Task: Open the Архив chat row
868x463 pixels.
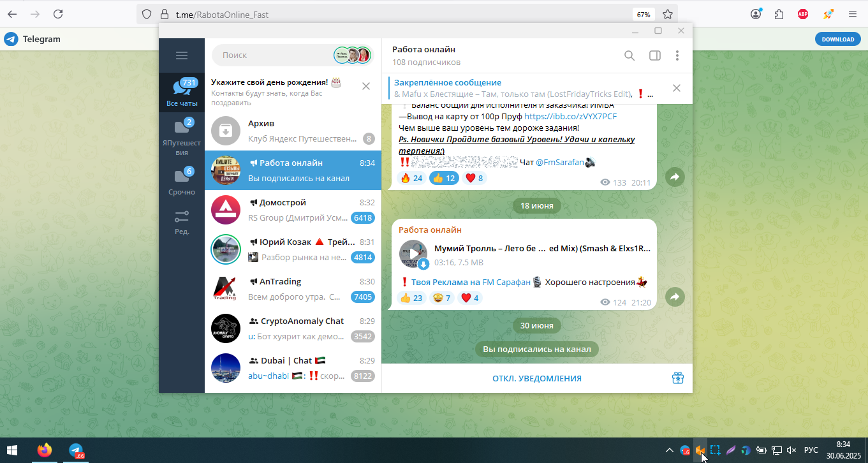Action: pos(293,131)
